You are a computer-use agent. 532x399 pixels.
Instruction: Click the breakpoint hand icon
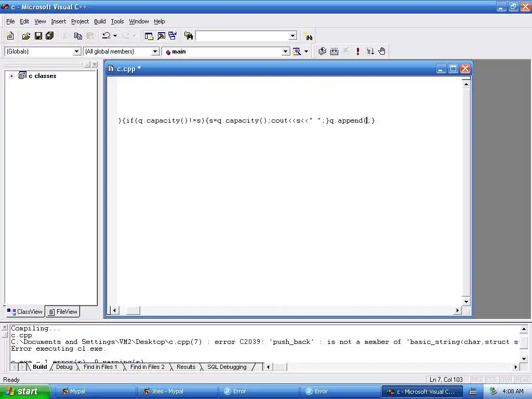point(382,51)
